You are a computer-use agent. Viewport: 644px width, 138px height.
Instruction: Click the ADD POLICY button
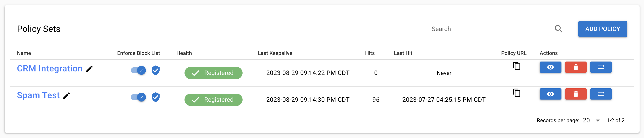tap(603, 29)
